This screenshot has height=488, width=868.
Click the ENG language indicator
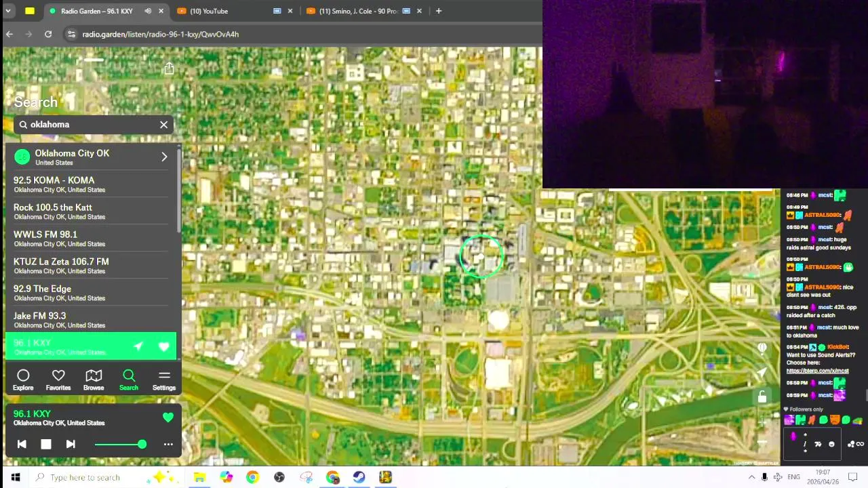click(793, 477)
